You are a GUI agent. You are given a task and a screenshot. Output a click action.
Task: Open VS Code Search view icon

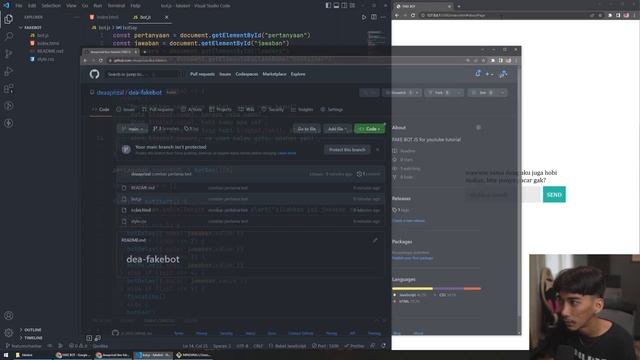click(x=9, y=36)
